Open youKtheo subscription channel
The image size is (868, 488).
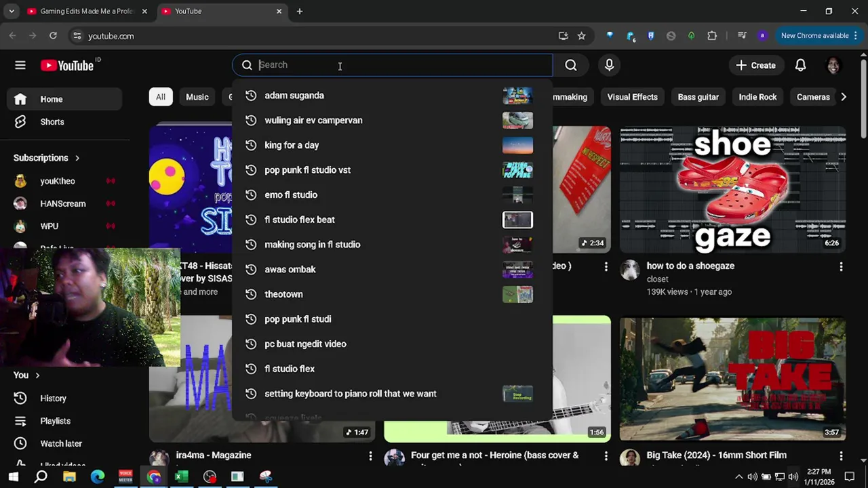point(65,181)
